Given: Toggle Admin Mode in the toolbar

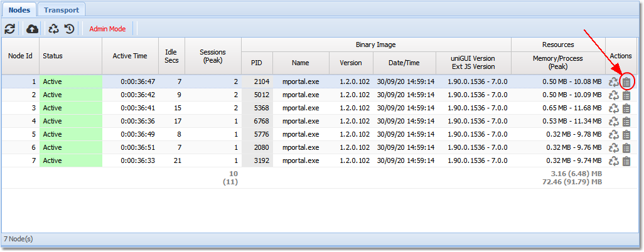Looking at the screenshot, I should (x=107, y=29).
